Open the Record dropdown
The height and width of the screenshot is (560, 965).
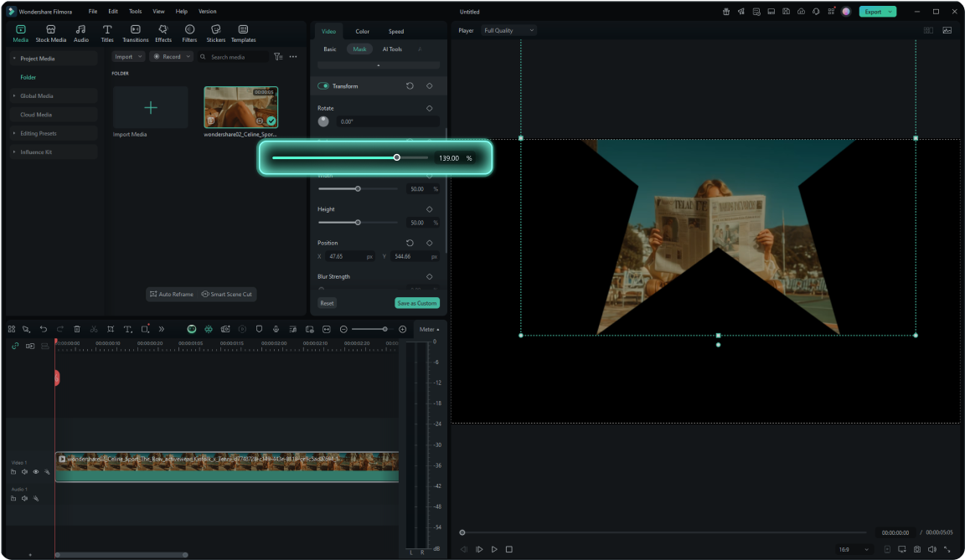click(171, 57)
